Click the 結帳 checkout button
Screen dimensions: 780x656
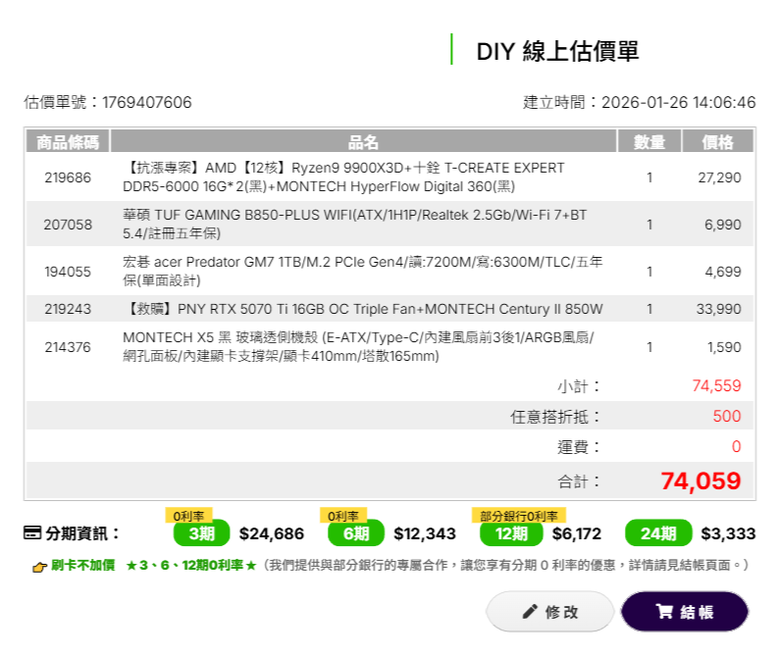click(684, 611)
